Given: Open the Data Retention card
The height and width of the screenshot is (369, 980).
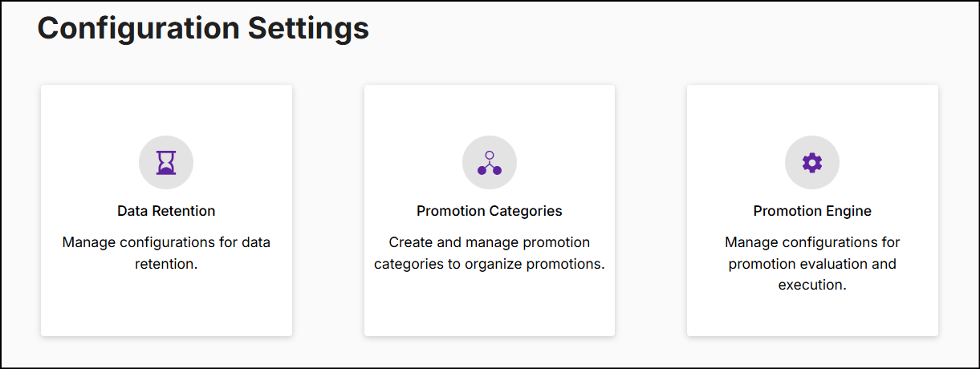Looking at the screenshot, I should pyautogui.click(x=166, y=211).
